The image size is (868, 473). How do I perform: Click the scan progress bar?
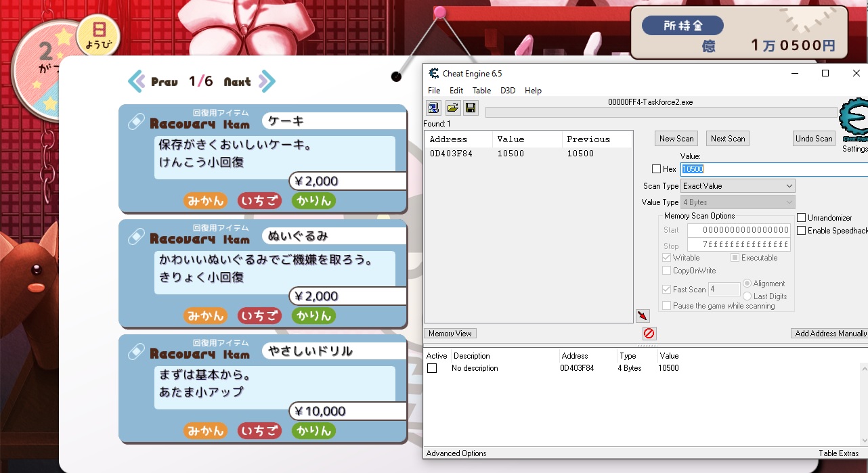tap(661, 112)
